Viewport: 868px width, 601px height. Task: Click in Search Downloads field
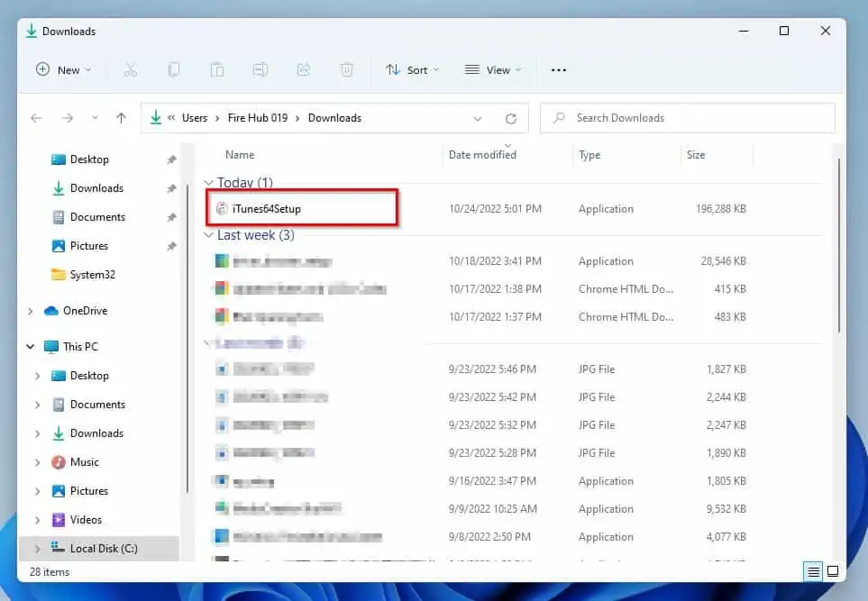click(687, 118)
